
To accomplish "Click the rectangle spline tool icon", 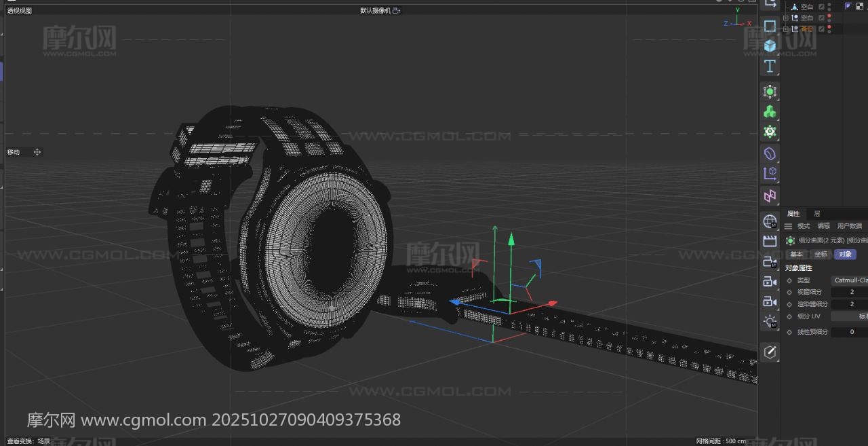I will (770, 26).
